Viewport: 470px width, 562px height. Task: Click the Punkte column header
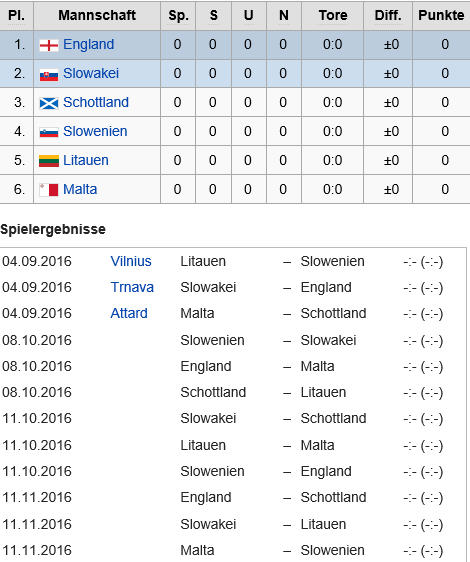coord(441,15)
